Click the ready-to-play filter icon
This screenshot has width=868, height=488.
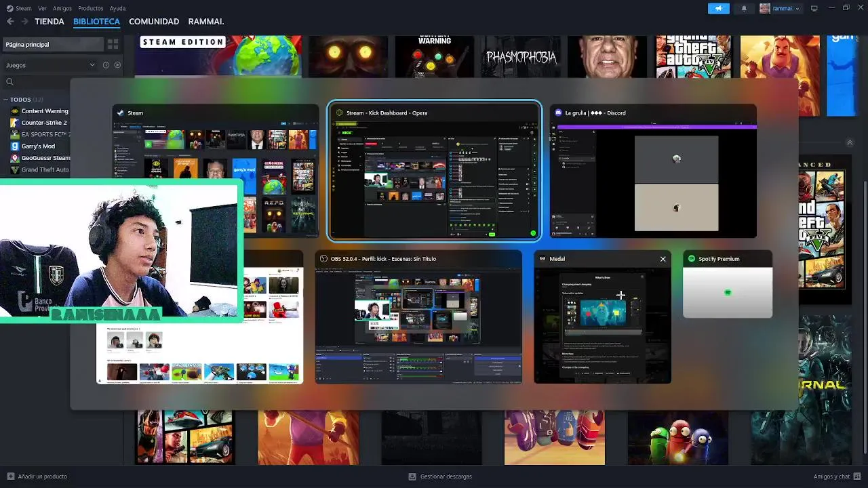pyautogui.click(x=117, y=65)
